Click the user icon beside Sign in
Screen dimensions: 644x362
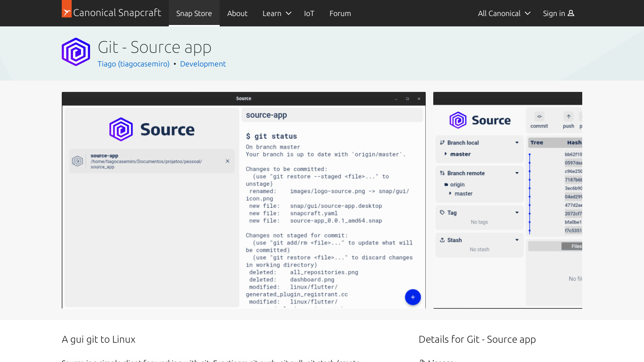pos(571,13)
